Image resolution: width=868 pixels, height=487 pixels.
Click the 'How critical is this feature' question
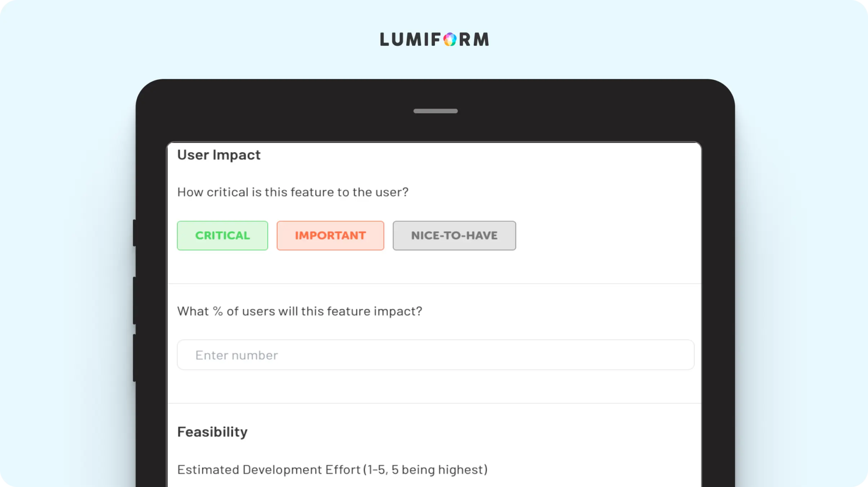[x=293, y=192]
